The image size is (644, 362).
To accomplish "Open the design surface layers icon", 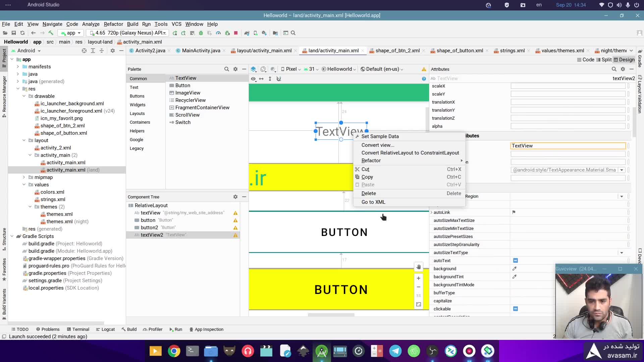I will (253, 69).
